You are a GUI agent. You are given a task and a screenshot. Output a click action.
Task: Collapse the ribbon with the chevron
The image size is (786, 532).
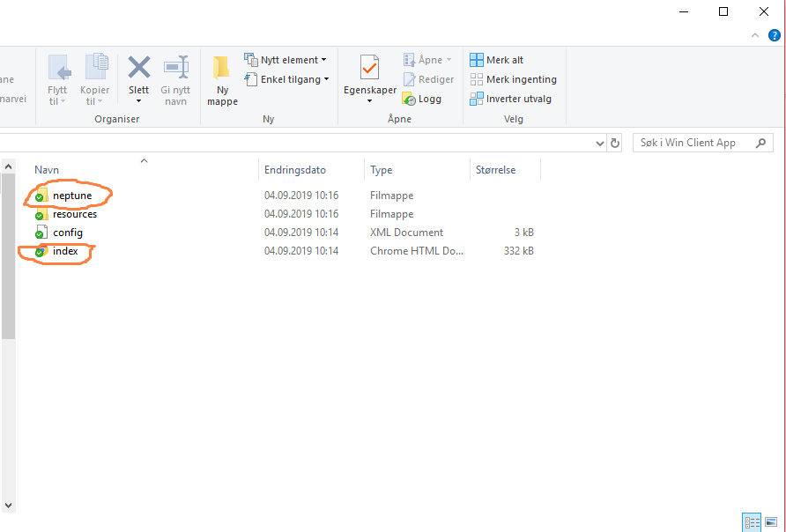click(754, 33)
